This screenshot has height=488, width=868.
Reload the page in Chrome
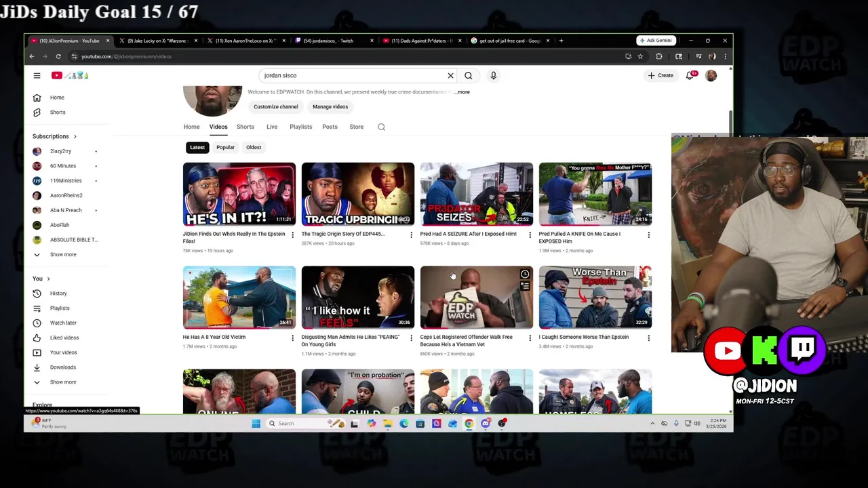tap(58, 56)
